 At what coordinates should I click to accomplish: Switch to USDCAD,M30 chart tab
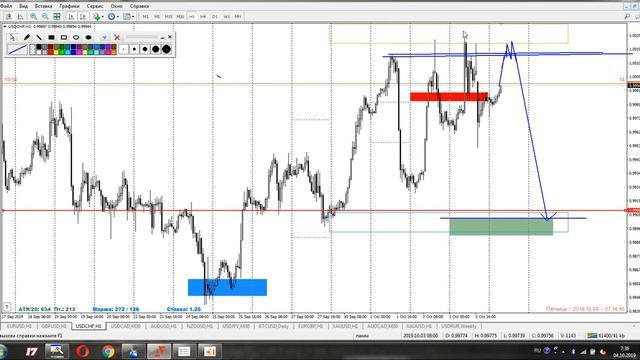[126, 326]
